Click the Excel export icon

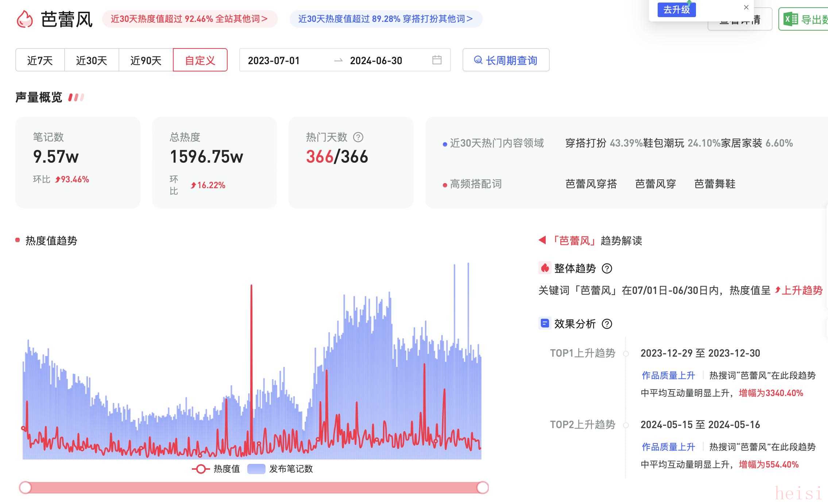click(791, 19)
